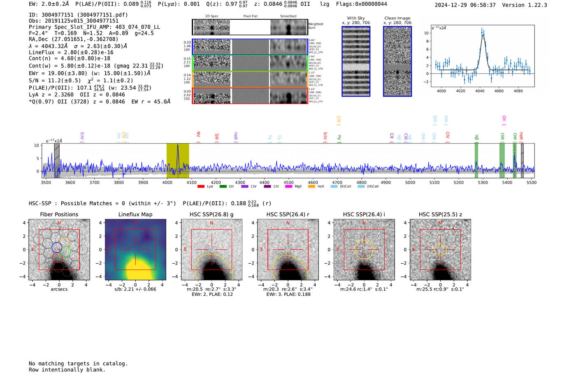Screen dimensions: 576x392
Task: Click the blue fiber circle in Fiber Positions
Action: point(57,248)
